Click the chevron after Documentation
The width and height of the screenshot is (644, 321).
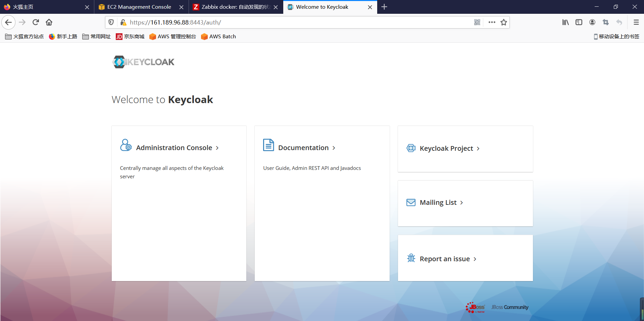tap(334, 148)
